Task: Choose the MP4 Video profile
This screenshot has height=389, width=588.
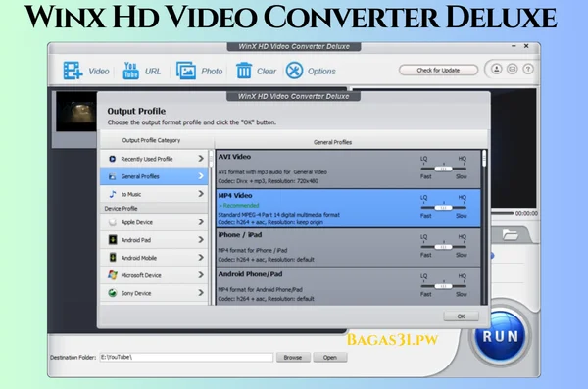Action: tap(348, 208)
